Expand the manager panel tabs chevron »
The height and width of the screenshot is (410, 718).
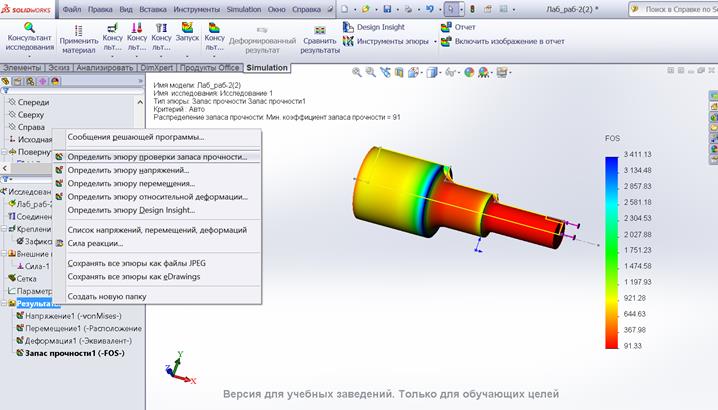pyautogui.click(x=141, y=81)
